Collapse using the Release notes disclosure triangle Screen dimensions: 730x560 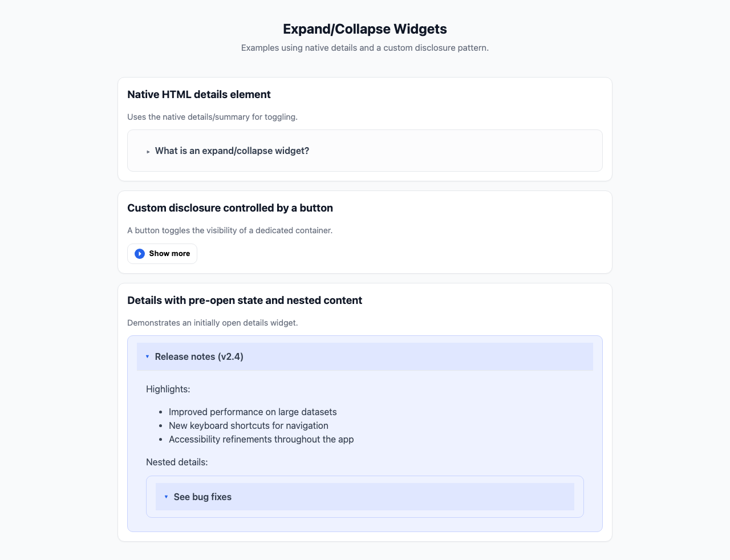click(x=147, y=357)
